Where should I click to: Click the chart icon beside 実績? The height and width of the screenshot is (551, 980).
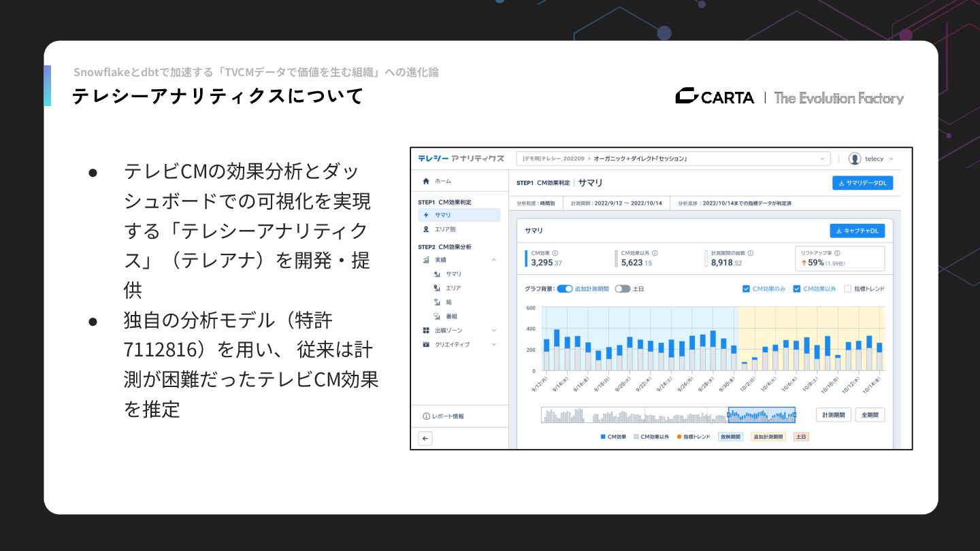point(426,260)
